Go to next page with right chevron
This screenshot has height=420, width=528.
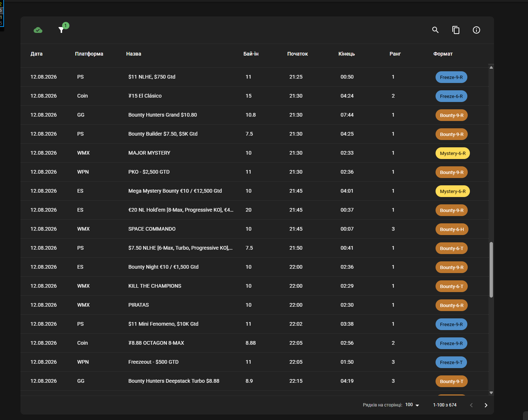(486, 405)
